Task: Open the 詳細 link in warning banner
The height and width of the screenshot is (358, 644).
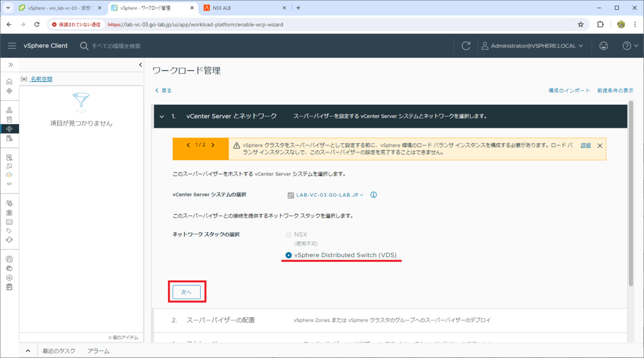Action: pos(586,145)
